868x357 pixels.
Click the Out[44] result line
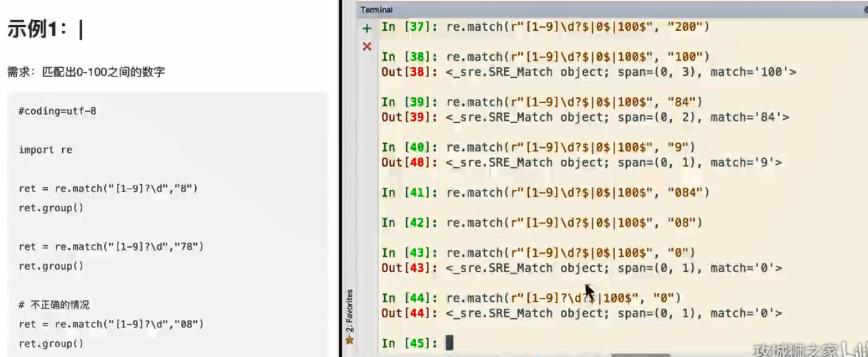(582, 314)
